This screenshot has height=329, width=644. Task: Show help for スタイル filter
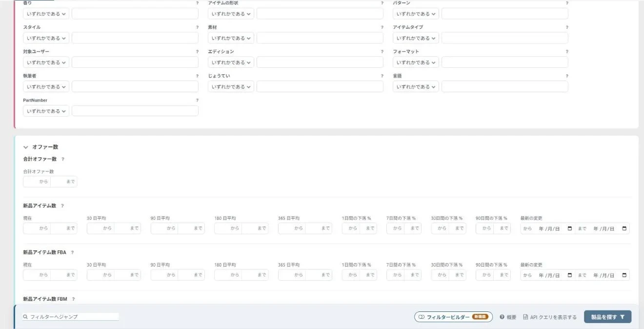(x=197, y=27)
